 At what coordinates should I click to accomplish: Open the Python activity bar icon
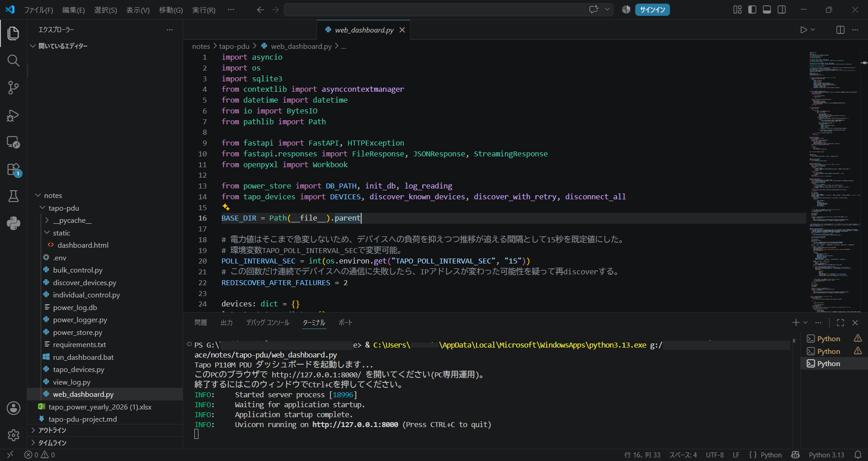(14, 223)
